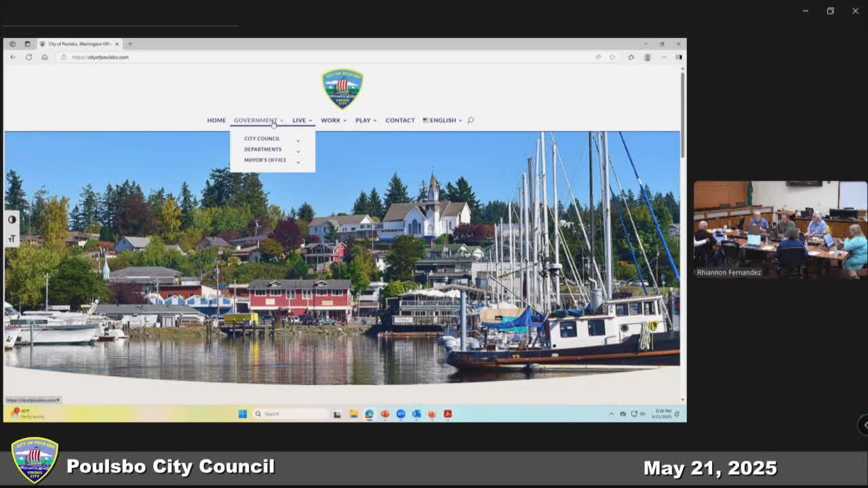Open Adobe Acrobat from the taskbar
The width and height of the screenshot is (868, 488).
pyautogui.click(x=448, y=414)
